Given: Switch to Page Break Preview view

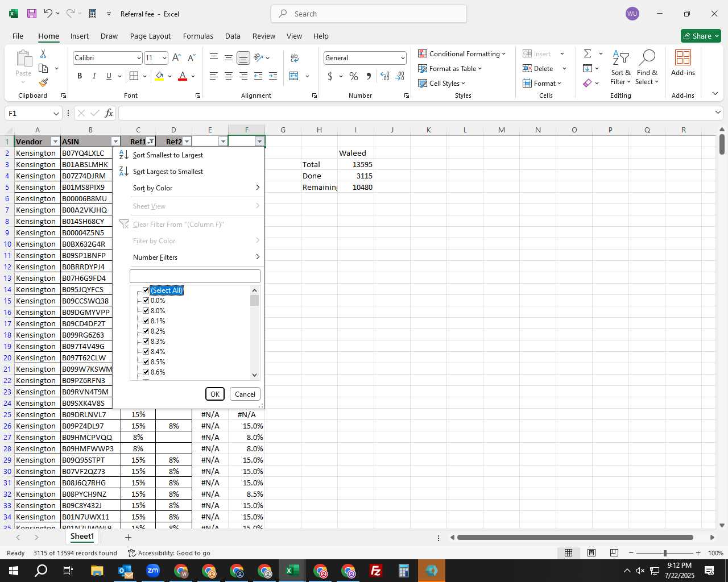Looking at the screenshot, I should click(x=614, y=553).
